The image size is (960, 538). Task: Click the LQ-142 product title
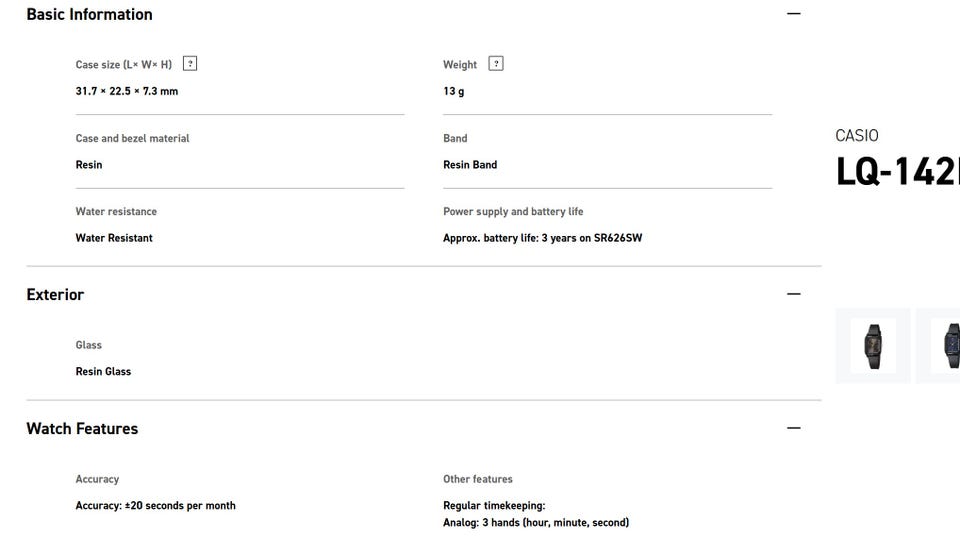pyautogui.click(x=897, y=172)
